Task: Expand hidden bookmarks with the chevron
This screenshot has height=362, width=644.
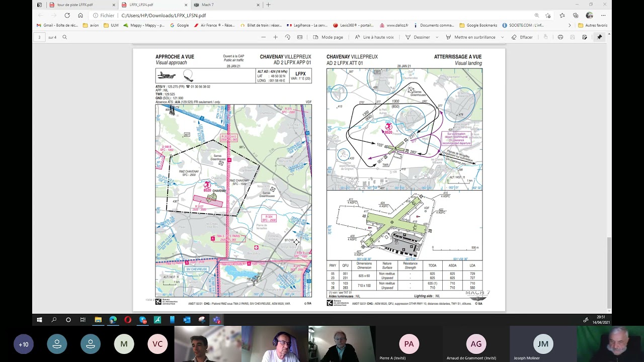Action: coord(570,25)
